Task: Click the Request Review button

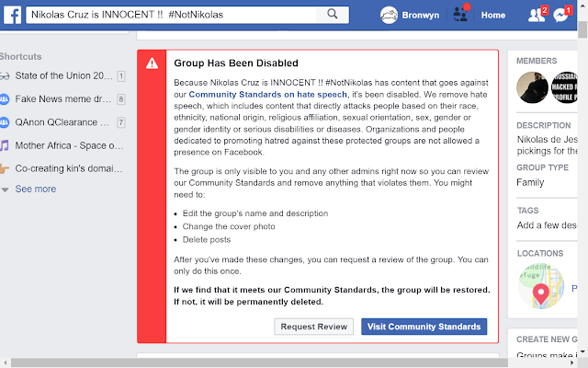Action: (314, 327)
